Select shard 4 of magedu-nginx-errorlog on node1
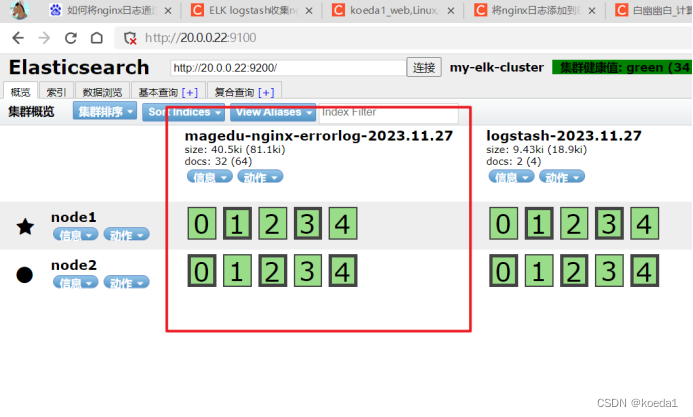 coord(343,224)
